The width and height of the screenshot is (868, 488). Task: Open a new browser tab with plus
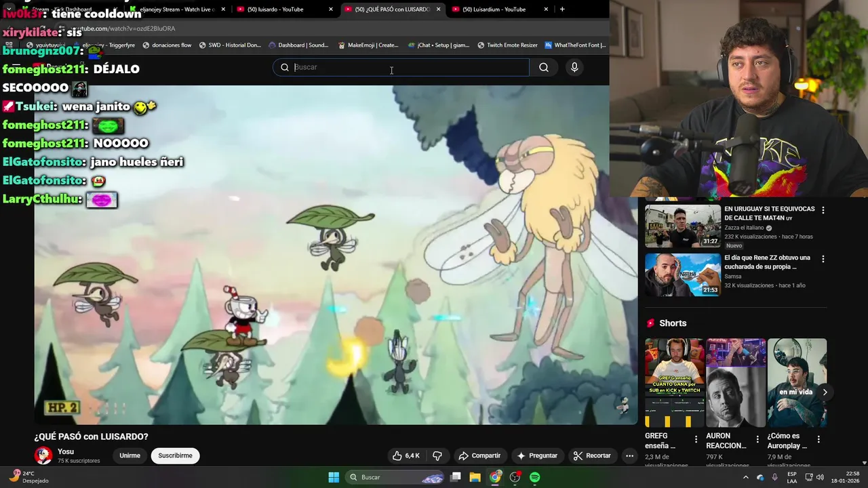(562, 9)
